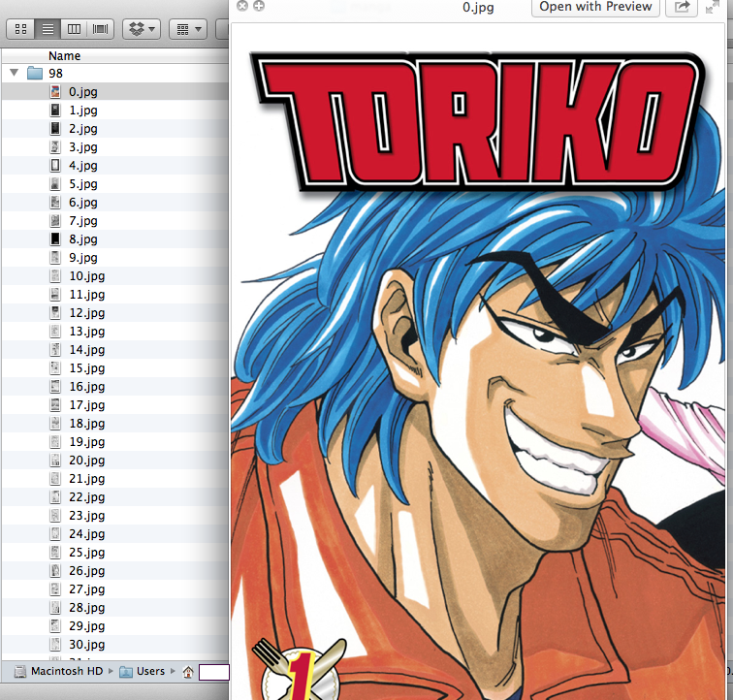733x700 pixels.
Task: Click the 8.jpg file thumbnail icon
Action: point(55,239)
